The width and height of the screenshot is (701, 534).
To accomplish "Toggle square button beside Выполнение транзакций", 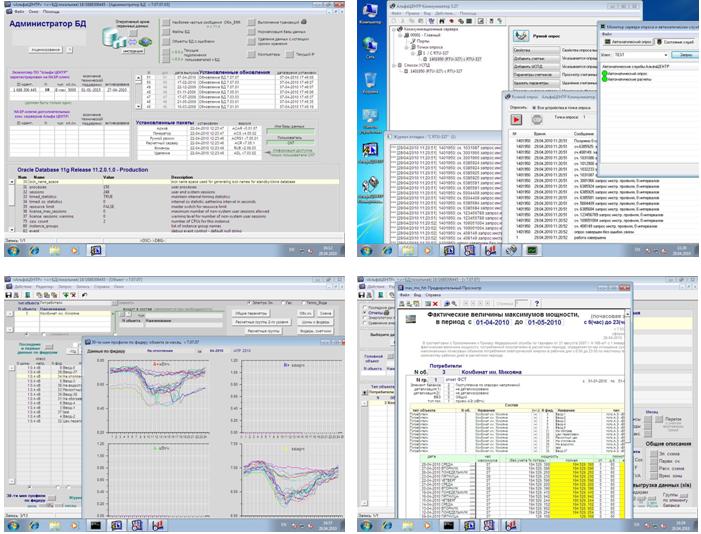I will click(252, 22).
